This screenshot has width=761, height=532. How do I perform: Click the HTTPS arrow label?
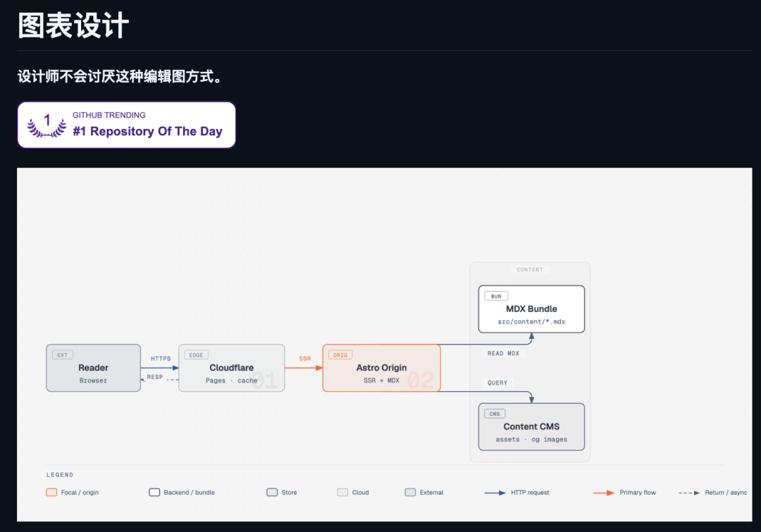click(x=161, y=359)
